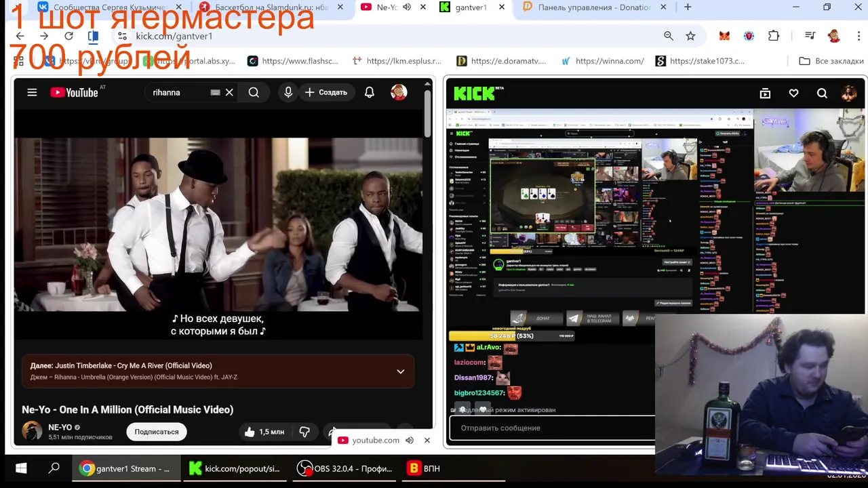Viewport: 868px width, 488px height.
Task: Open the winna.com bookmark
Action: pyautogui.click(x=603, y=61)
